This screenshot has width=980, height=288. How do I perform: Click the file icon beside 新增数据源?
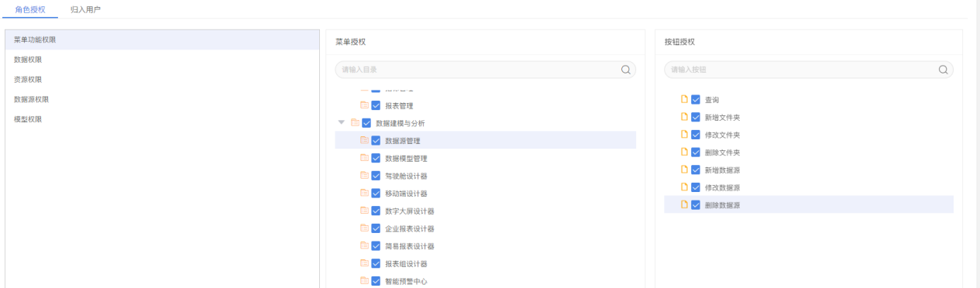(684, 170)
